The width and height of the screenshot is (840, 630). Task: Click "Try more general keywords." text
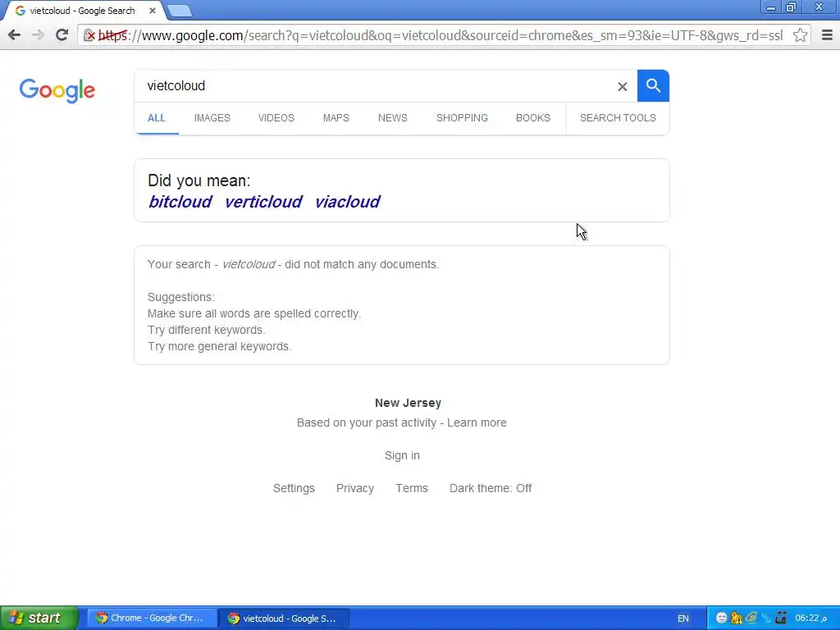click(x=220, y=347)
